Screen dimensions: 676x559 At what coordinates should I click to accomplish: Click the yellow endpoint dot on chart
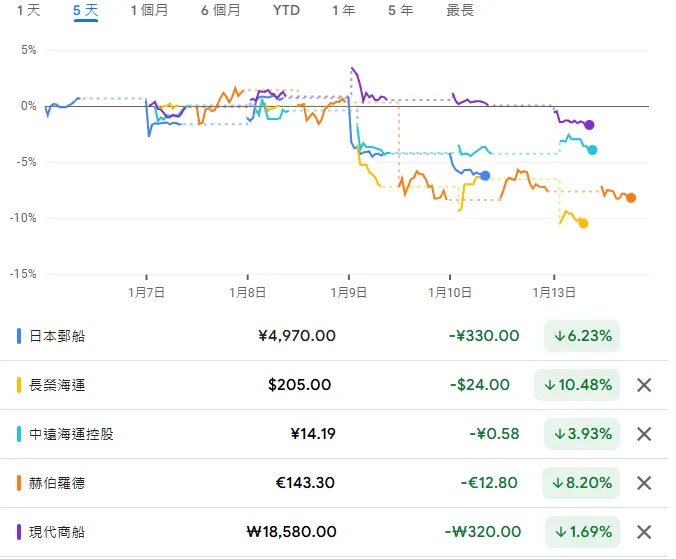583,223
